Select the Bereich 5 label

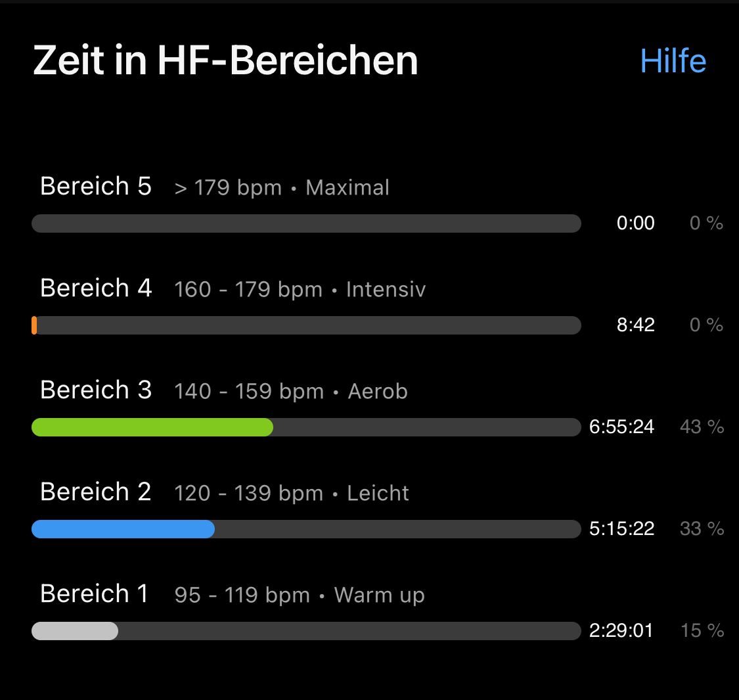click(96, 186)
